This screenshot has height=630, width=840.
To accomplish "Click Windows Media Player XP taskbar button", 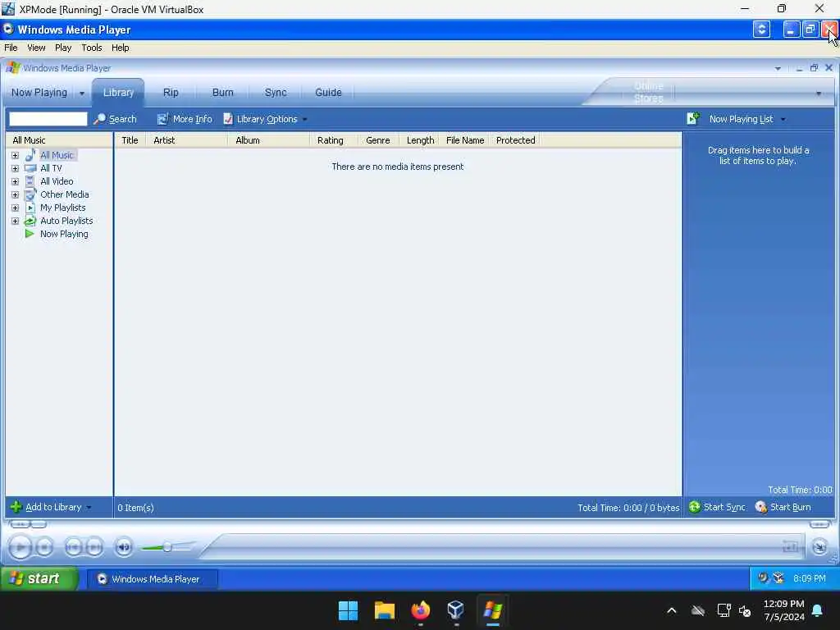I will point(152,579).
